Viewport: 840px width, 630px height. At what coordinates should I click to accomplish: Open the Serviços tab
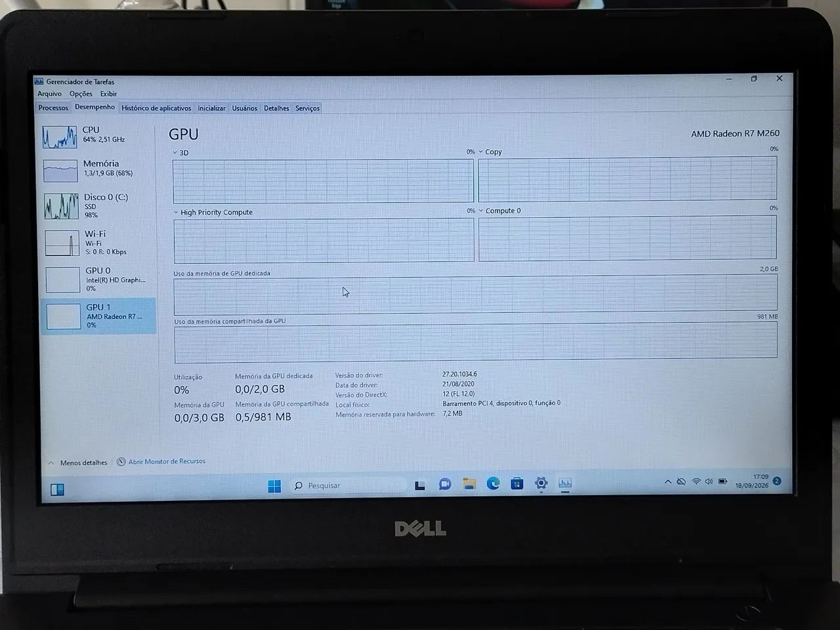click(307, 108)
